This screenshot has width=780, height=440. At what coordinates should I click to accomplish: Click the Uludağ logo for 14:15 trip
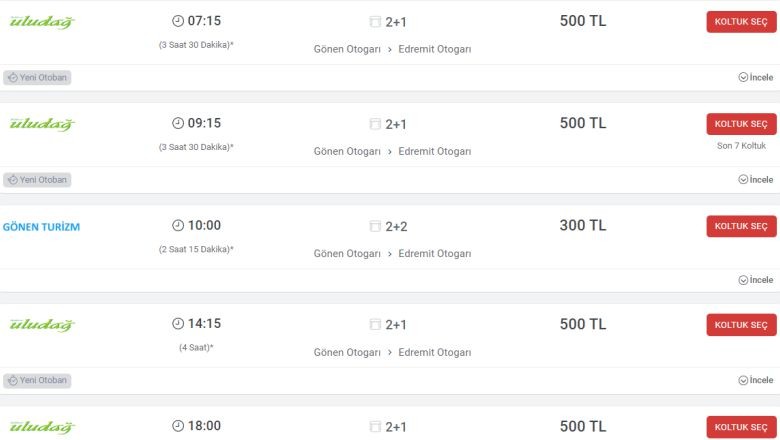coord(42,325)
